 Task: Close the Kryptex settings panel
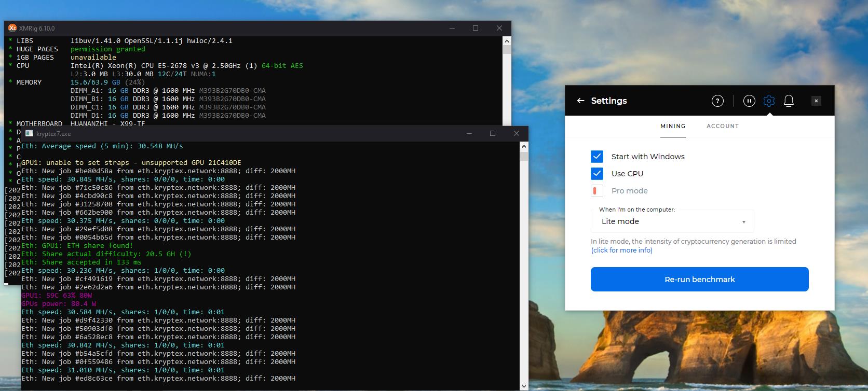pyautogui.click(x=816, y=101)
